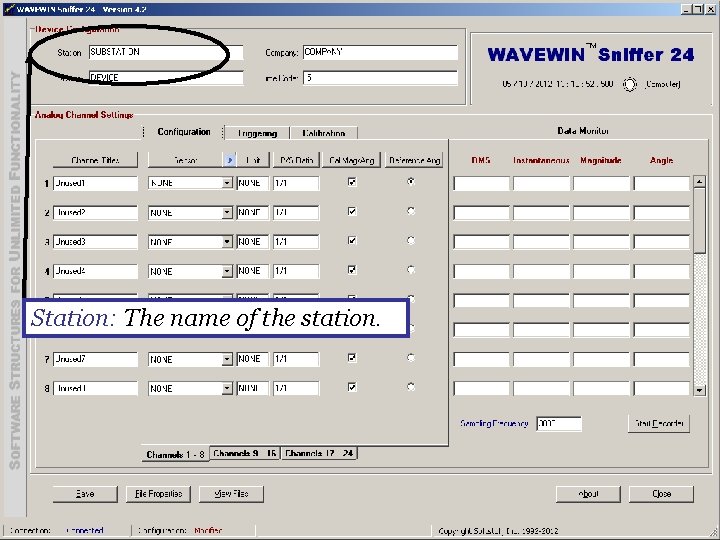Show the Channels 17 - 24 tab
The width and height of the screenshot is (720, 540).
click(319, 453)
